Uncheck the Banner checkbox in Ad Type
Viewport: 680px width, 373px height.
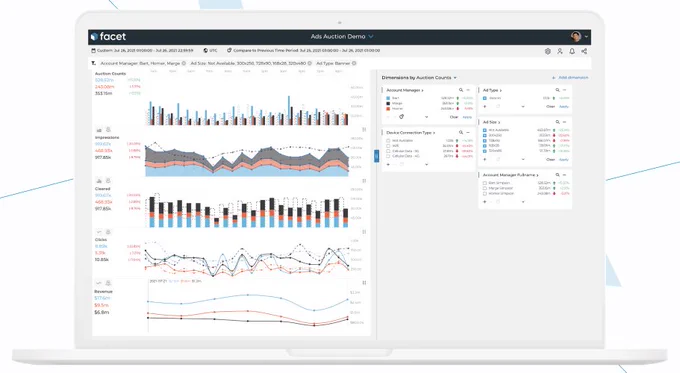pos(485,98)
